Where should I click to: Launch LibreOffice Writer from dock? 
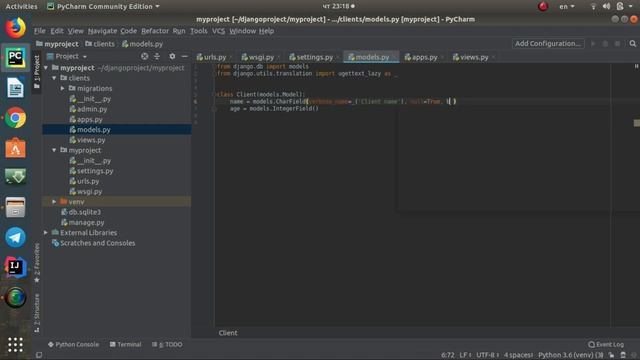click(x=16, y=88)
